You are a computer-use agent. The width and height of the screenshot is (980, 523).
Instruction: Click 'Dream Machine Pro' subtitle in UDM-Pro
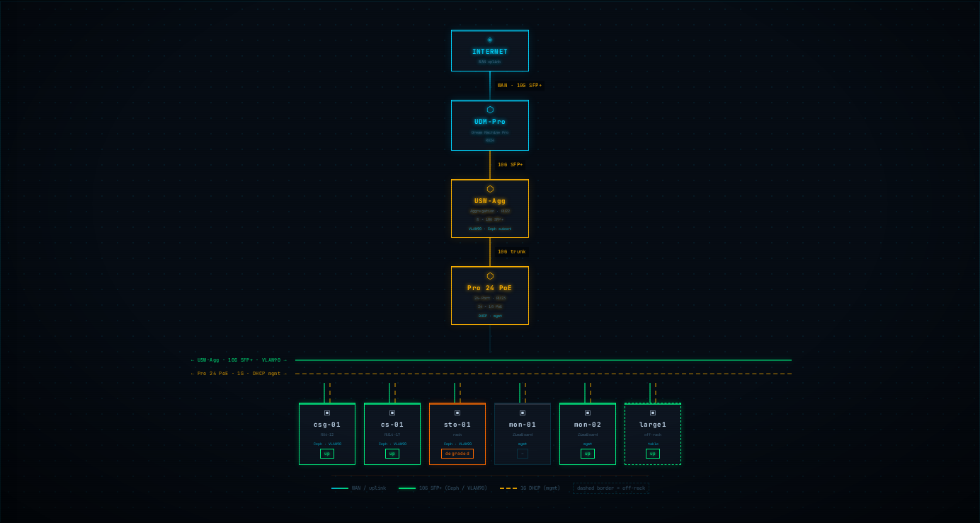coord(490,132)
